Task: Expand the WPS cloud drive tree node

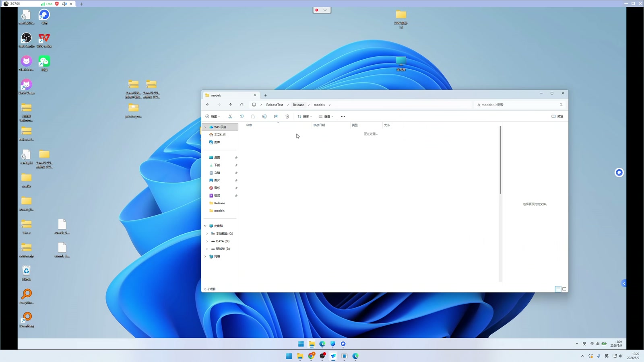Action: 205,127
